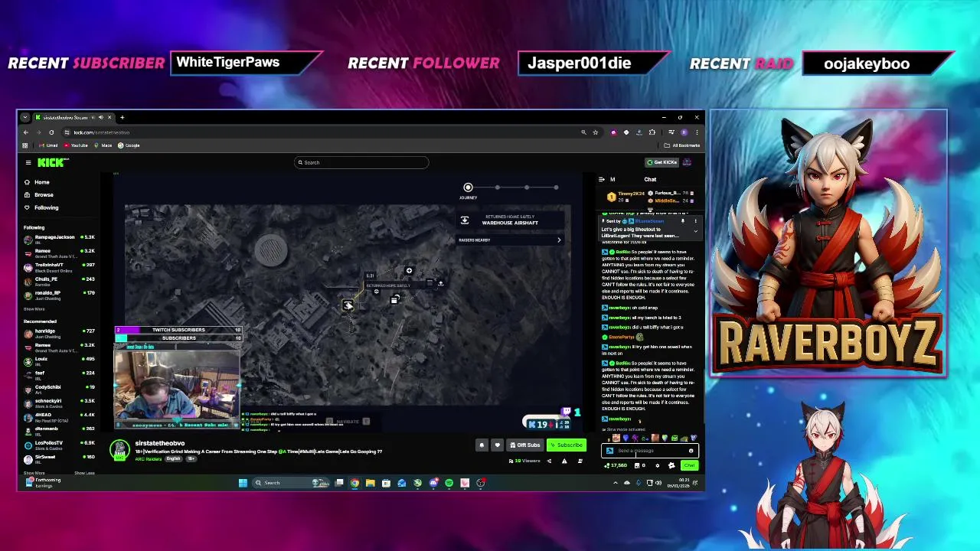The image size is (980, 551).
Task: Open Spotify from the taskbar
Action: [x=449, y=483]
